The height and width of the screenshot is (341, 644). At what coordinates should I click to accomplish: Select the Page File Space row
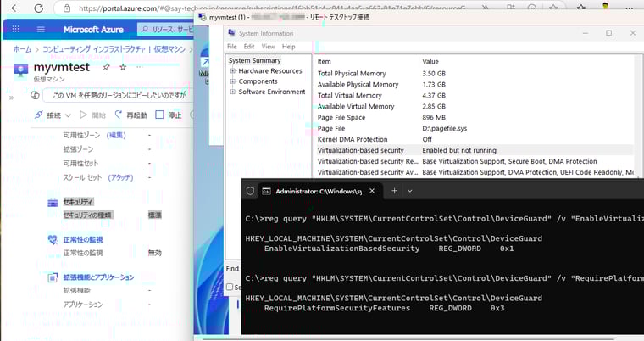click(475, 117)
